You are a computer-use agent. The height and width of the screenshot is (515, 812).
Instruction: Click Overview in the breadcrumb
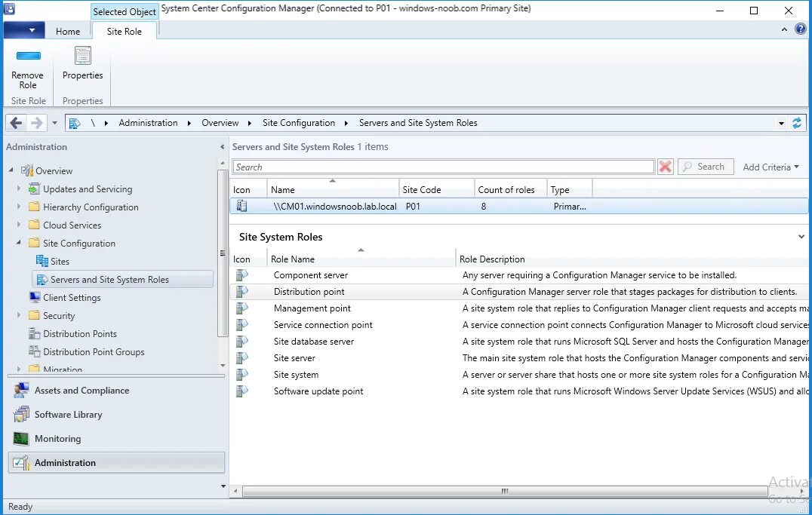220,123
